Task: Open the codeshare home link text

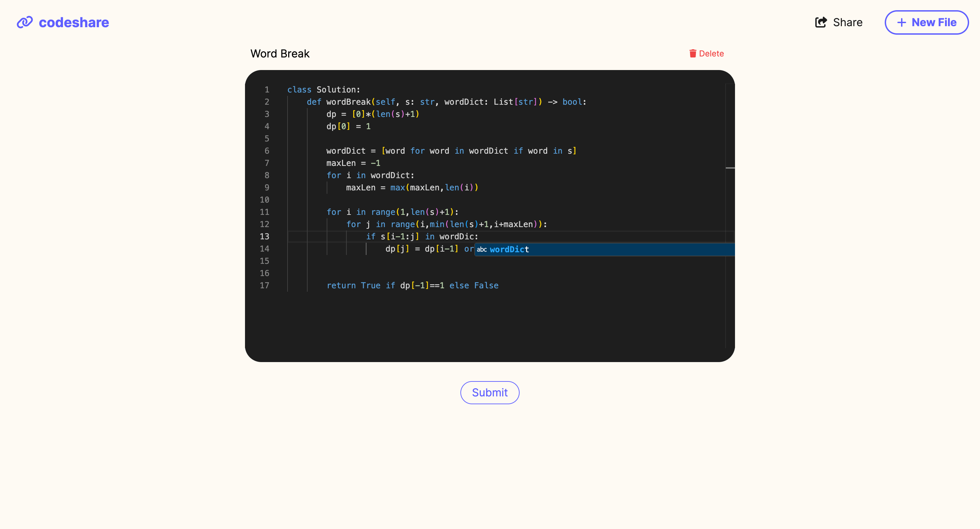Action: [74, 22]
